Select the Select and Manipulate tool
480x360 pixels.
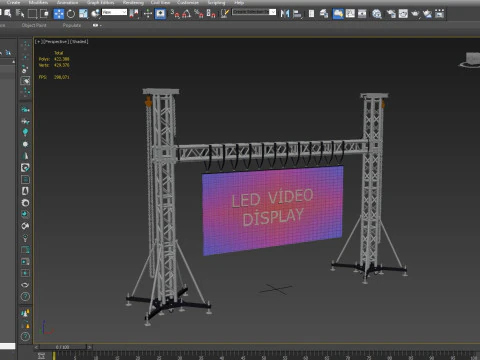point(148,13)
